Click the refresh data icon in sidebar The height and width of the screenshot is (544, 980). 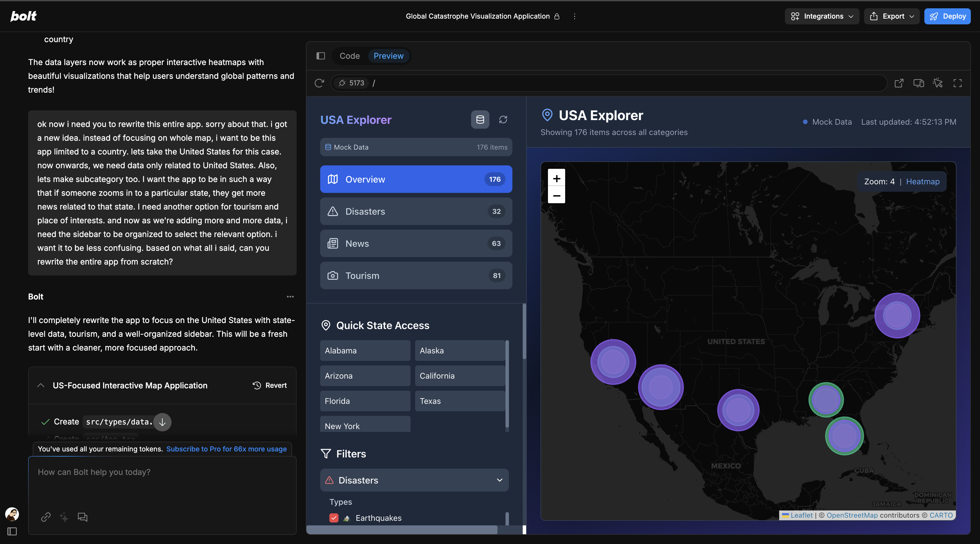click(x=503, y=120)
